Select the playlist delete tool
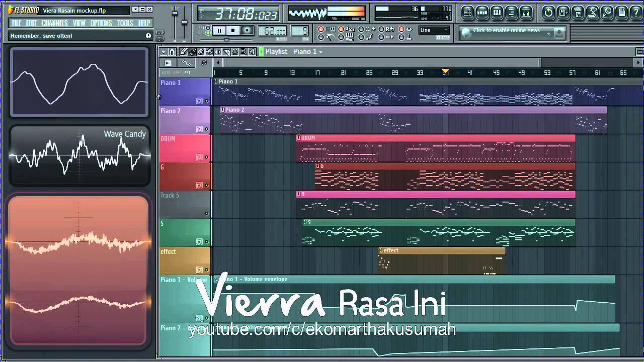Viewport: 644px width, 362px height. point(201,52)
